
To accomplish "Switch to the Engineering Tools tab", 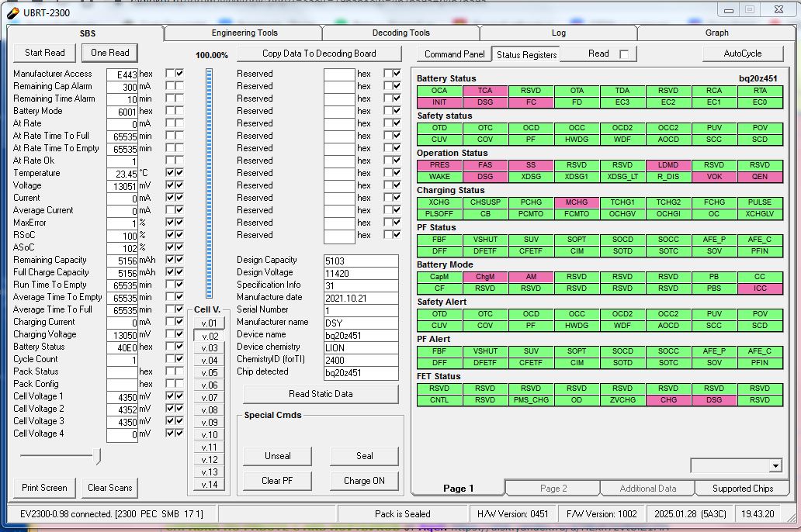I will (x=244, y=33).
